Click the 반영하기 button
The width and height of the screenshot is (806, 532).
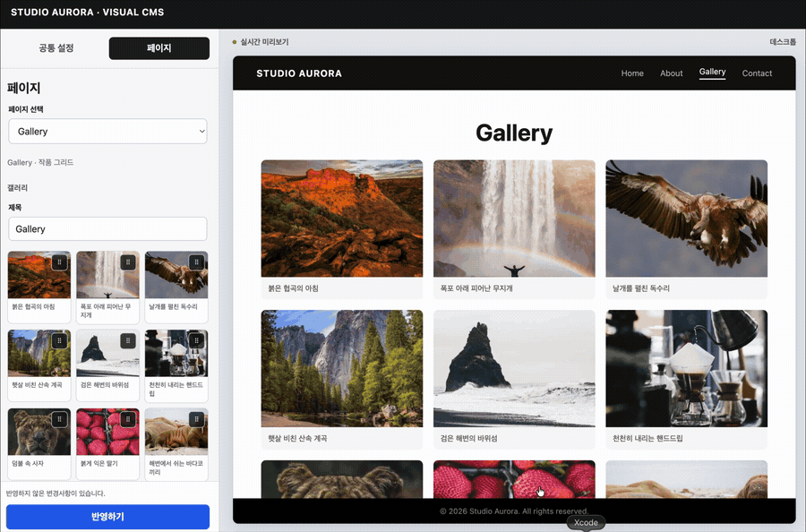click(x=107, y=517)
